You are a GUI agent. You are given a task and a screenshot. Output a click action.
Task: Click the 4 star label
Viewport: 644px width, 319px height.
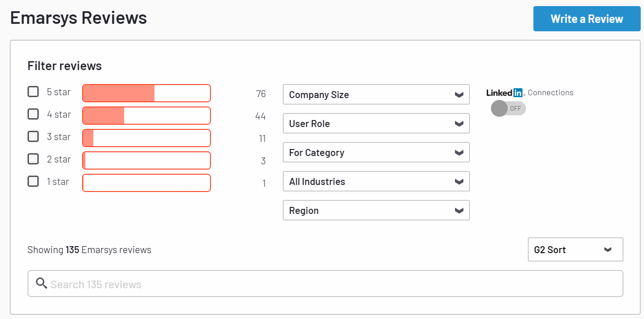59,114
